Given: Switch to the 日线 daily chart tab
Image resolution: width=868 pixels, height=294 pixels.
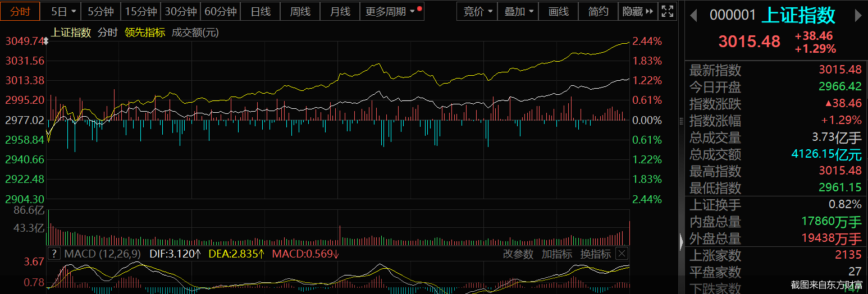Looking at the screenshot, I should pyautogui.click(x=260, y=11).
